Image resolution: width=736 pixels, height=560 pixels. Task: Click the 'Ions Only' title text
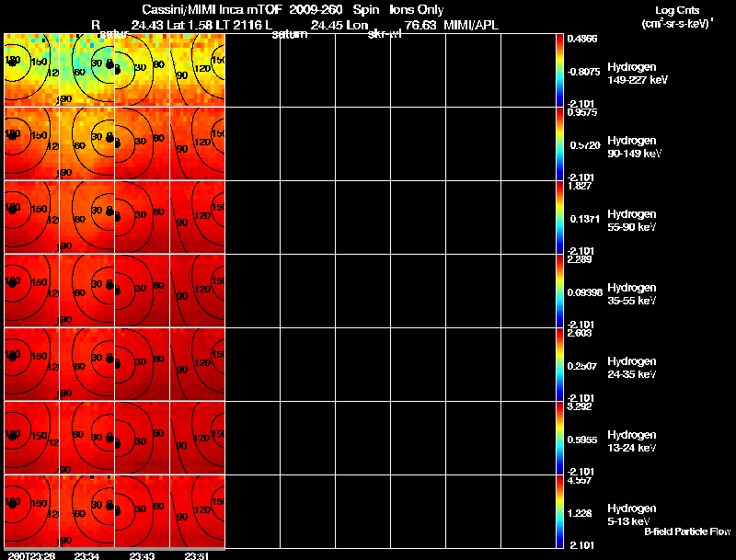[417, 10]
